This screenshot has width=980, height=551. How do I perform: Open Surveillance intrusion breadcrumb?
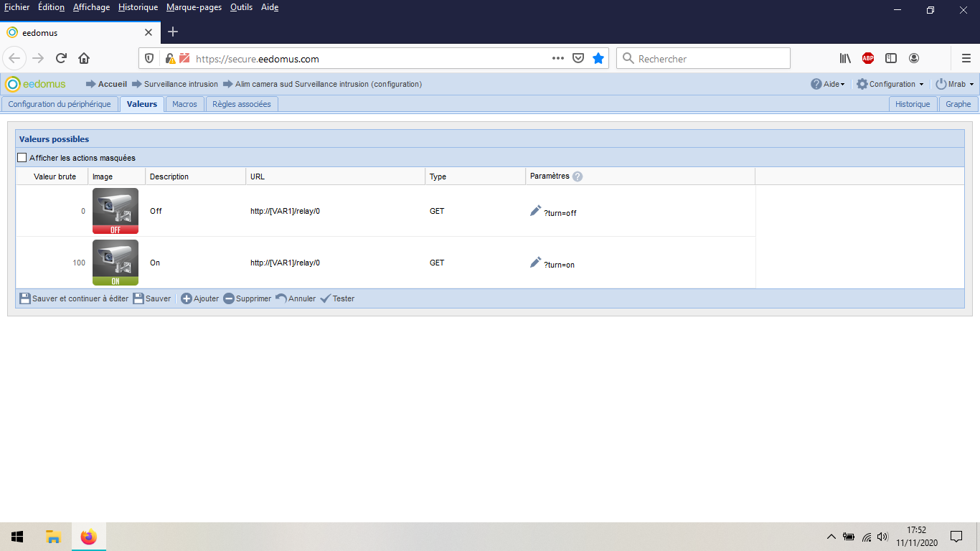(181, 84)
